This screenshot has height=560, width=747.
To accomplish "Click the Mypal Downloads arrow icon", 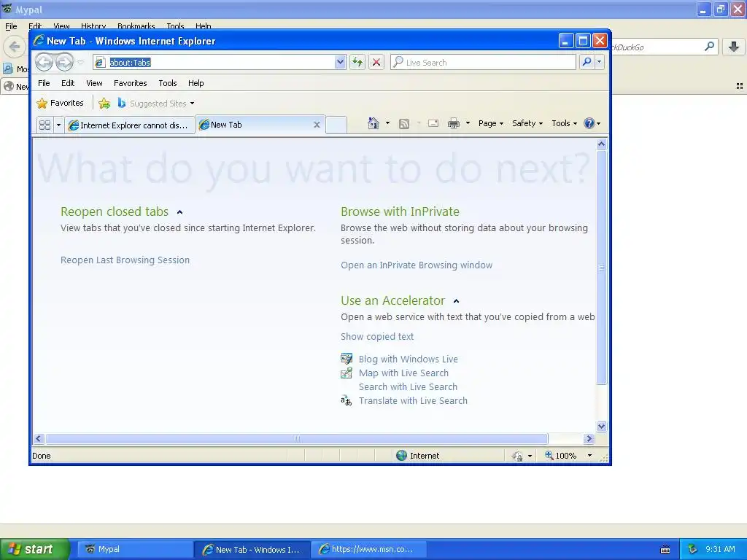I will click(734, 47).
